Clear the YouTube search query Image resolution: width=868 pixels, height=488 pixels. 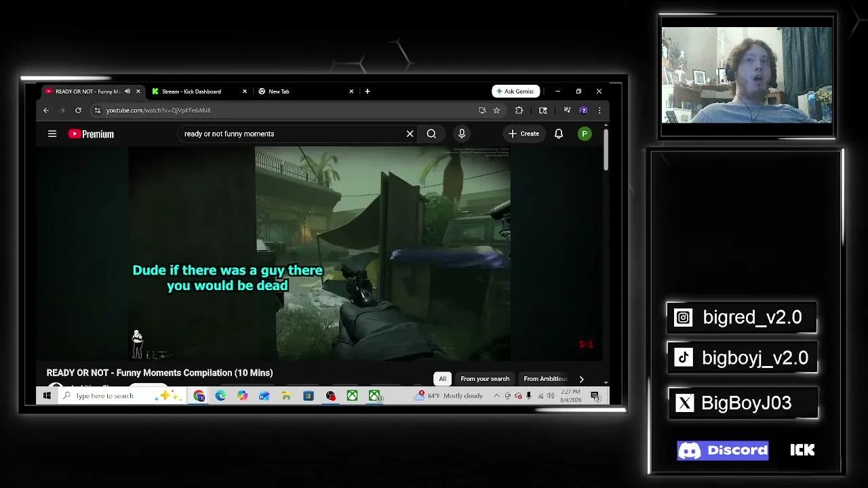pyautogui.click(x=410, y=134)
